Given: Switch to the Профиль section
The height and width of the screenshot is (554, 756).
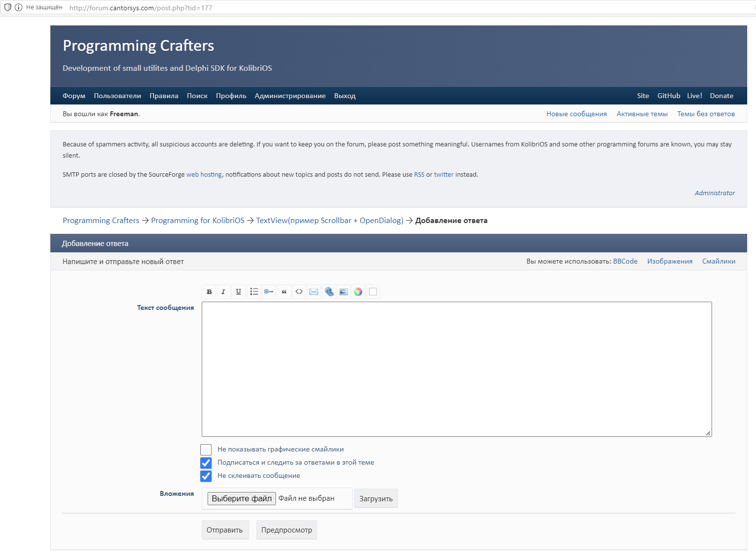Looking at the screenshot, I should 231,96.
